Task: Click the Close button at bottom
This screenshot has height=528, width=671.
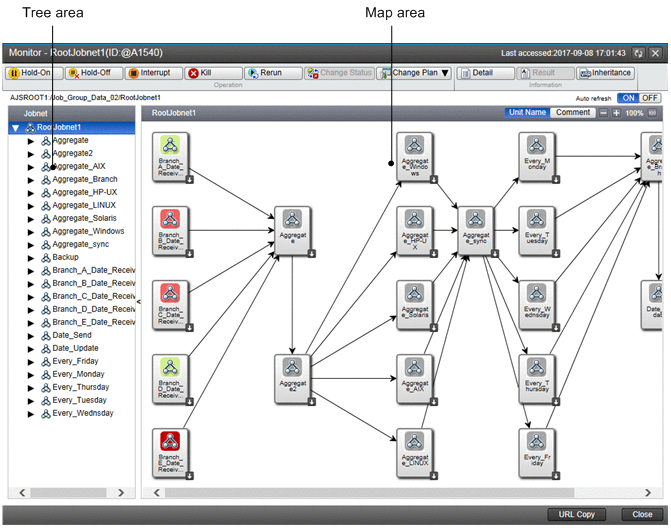Action: point(642,514)
